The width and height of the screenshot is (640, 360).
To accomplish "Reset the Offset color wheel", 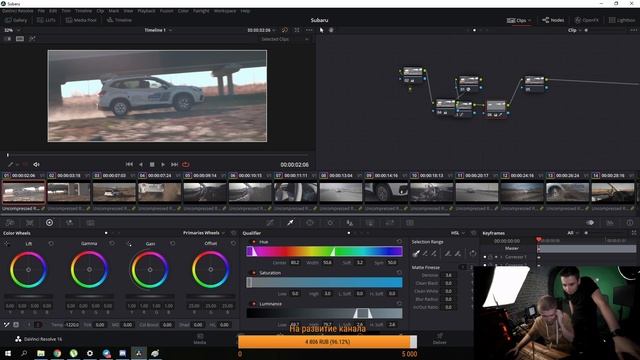I will [233, 244].
